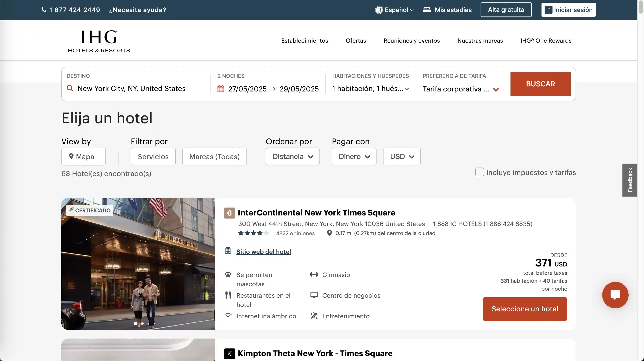The height and width of the screenshot is (361, 644).
Task: Click the Destino field with New York City
Action: click(136, 88)
